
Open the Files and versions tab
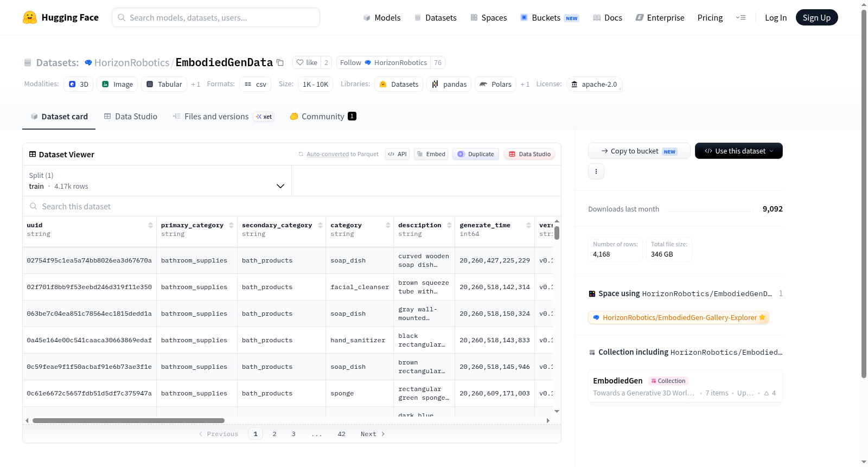223,116
